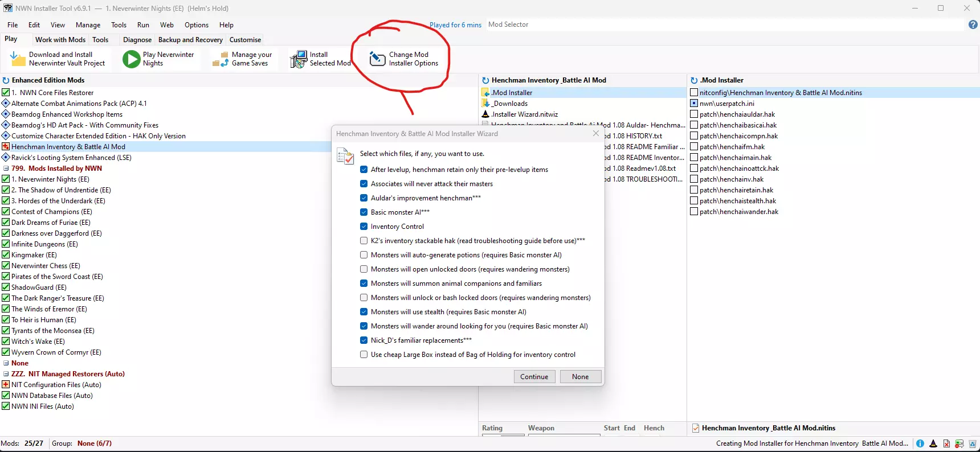Click the red X document icon in status bar
Image resolution: width=980 pixels, height=452 pixels.
pos(946,443)
